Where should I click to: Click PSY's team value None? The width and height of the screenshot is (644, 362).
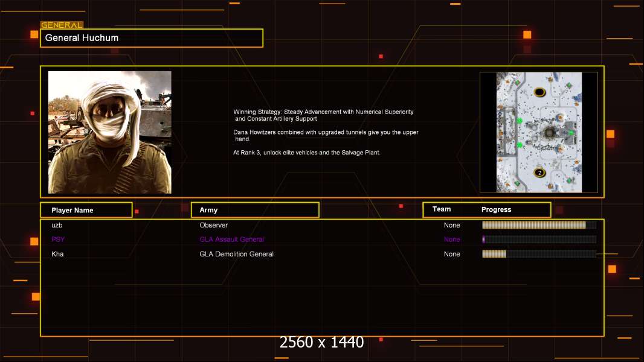coord(452,240)
